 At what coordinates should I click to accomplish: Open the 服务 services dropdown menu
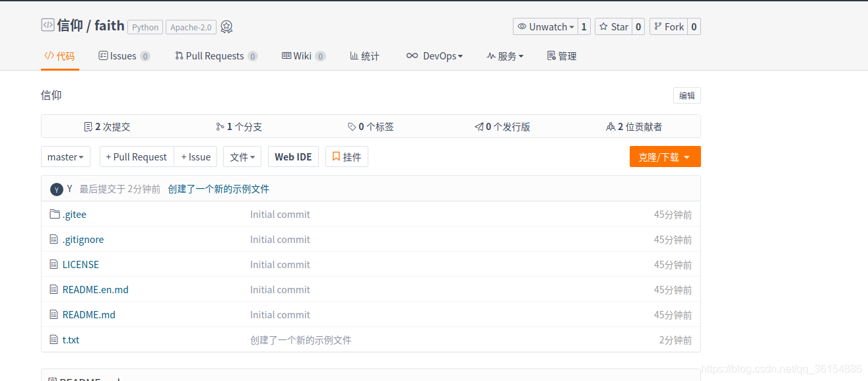[505, 56]
